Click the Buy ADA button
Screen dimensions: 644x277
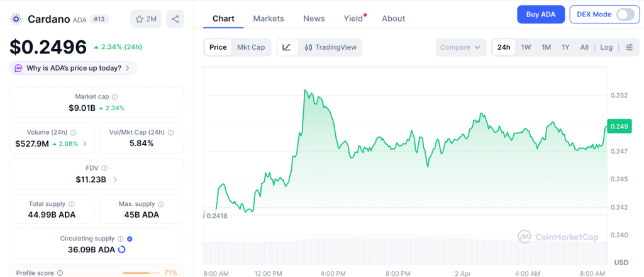point(541,14)
